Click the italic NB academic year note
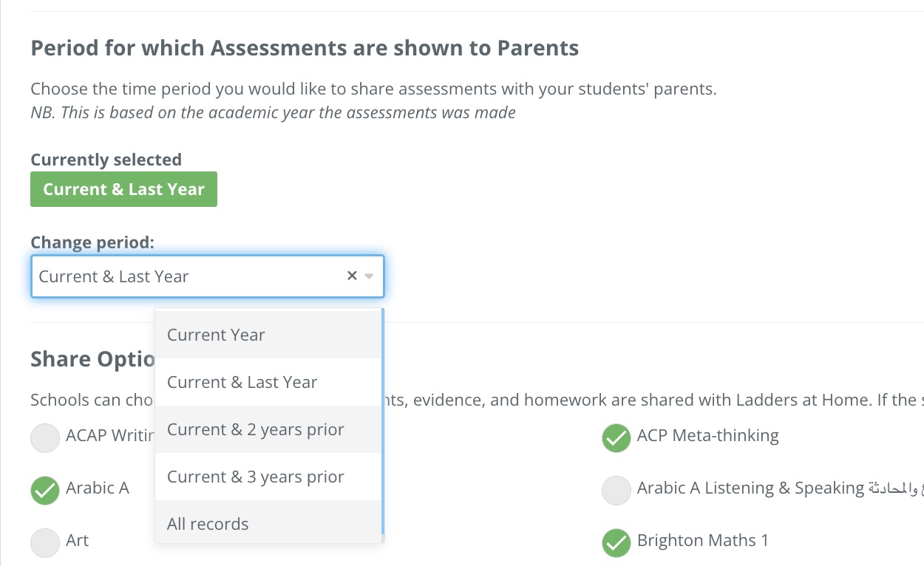The height and width of the screenshot is (566, 924). [x=273, y=113]
